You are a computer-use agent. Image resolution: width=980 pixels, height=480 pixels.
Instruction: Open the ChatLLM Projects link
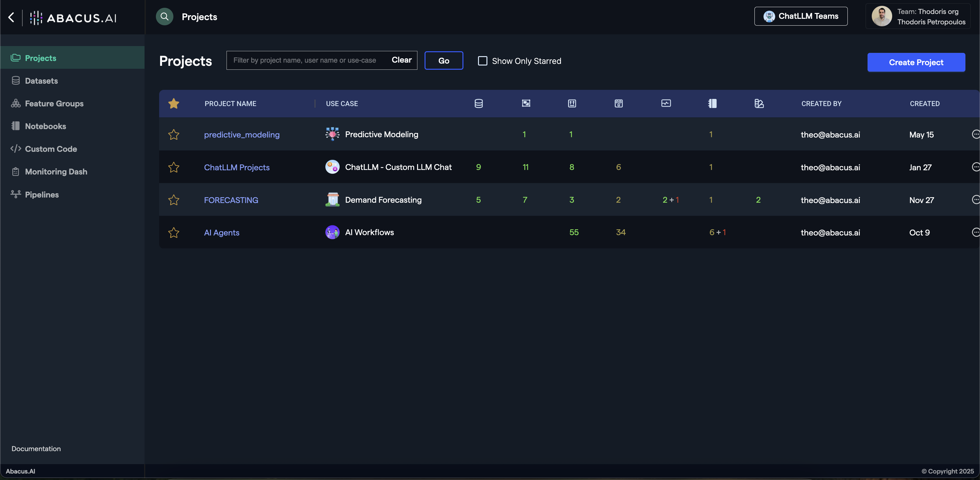[x=237, y=167]
